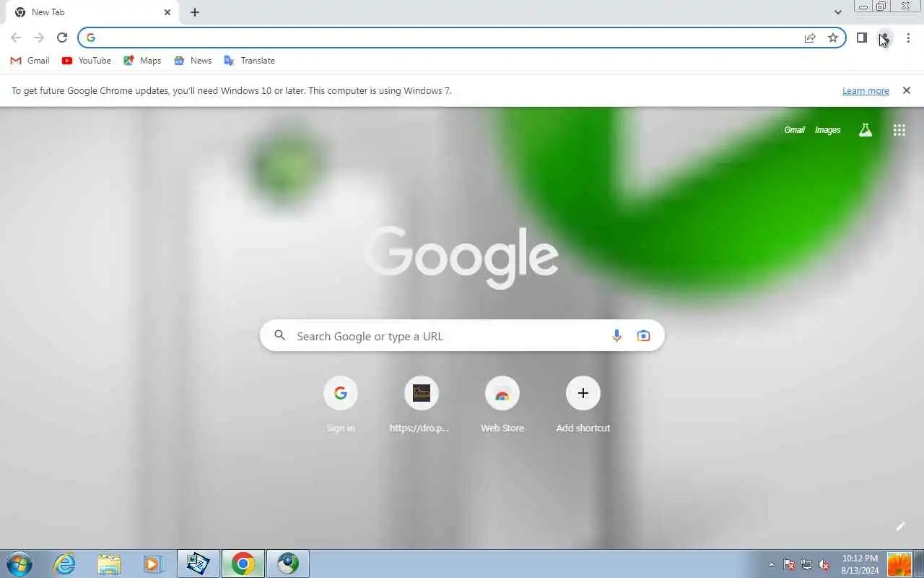Open the Maps bookmark

142,61
